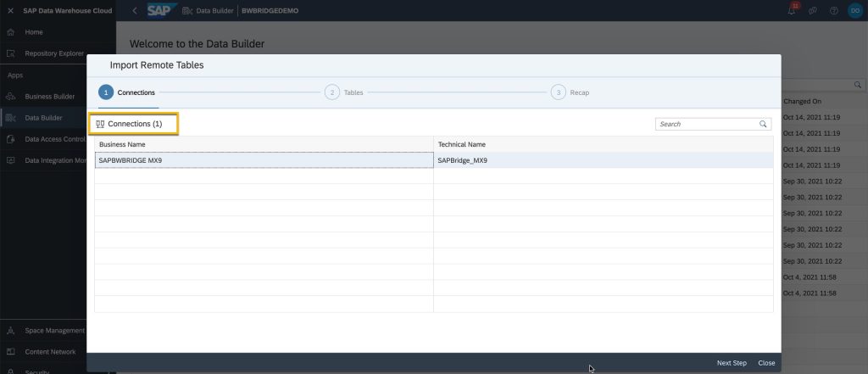Select Data Builder in the sidebar
868x374 pixels.
pos(43,118)
